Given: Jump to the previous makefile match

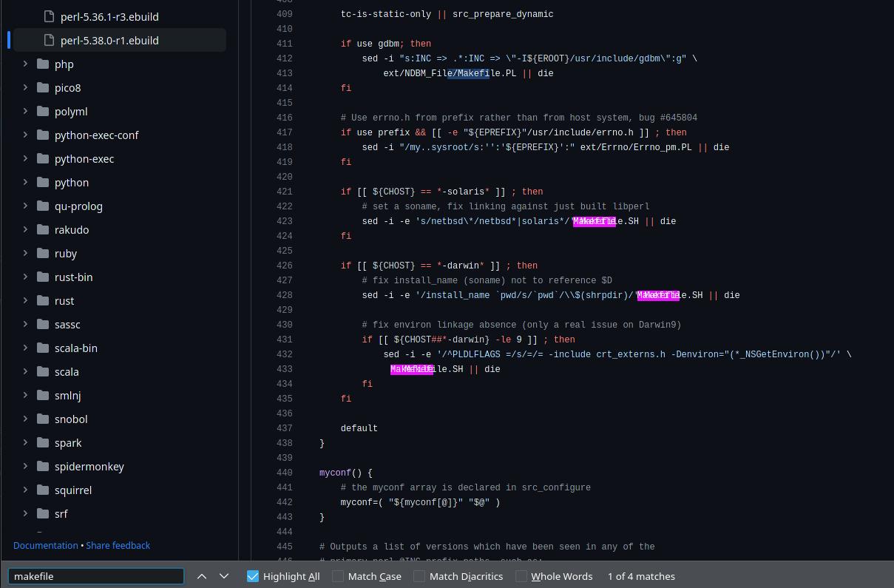Looking at the screenshot, I should (202, 575).
